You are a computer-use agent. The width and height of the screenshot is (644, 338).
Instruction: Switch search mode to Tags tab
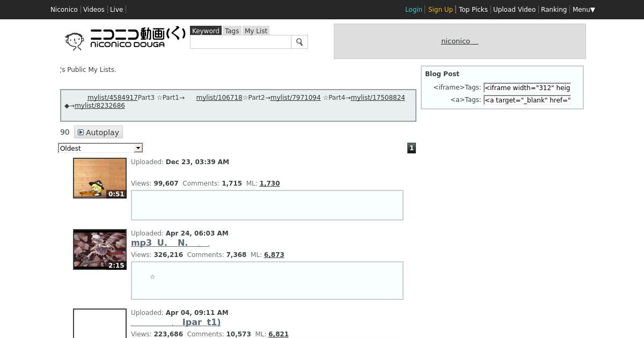click(232, 31)
